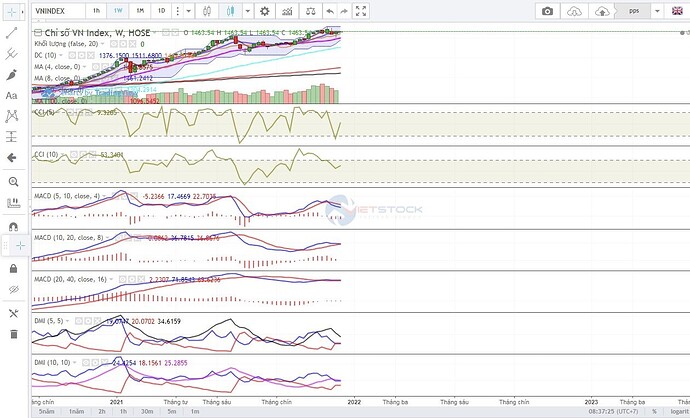Viewport: 690px width, 418px height.
Task: Select the pitchfork drawing tool
Action: pos(11,54)
